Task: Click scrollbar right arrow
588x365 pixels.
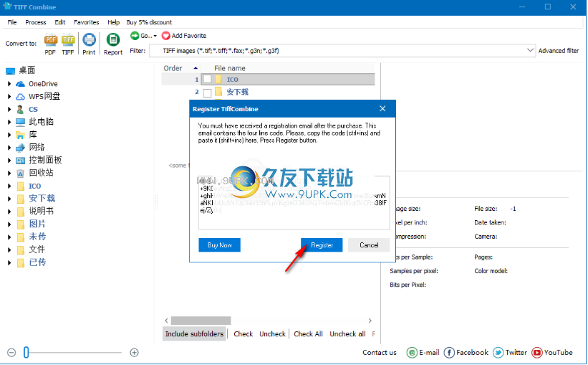Action: click(370, 321)
